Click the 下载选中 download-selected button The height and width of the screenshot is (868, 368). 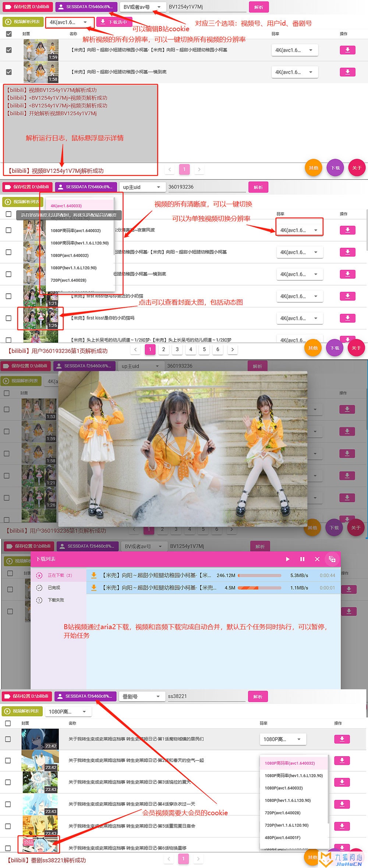[114, 22]
